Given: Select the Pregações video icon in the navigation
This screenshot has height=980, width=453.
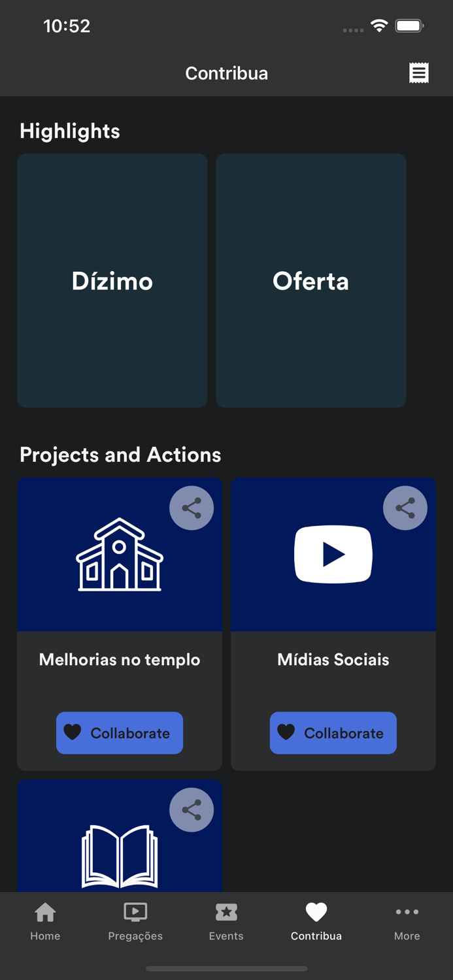Looking at the screenshot, I should (x=135, y=912).
